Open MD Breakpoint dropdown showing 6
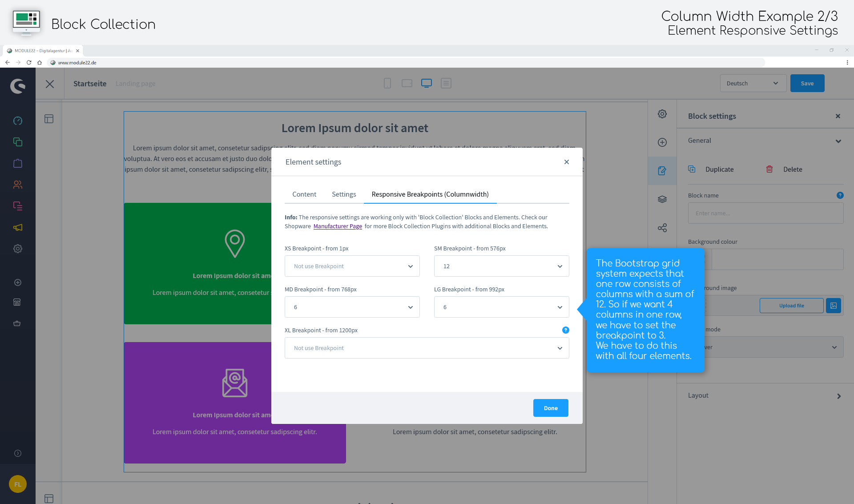 [x=352, y=307]
